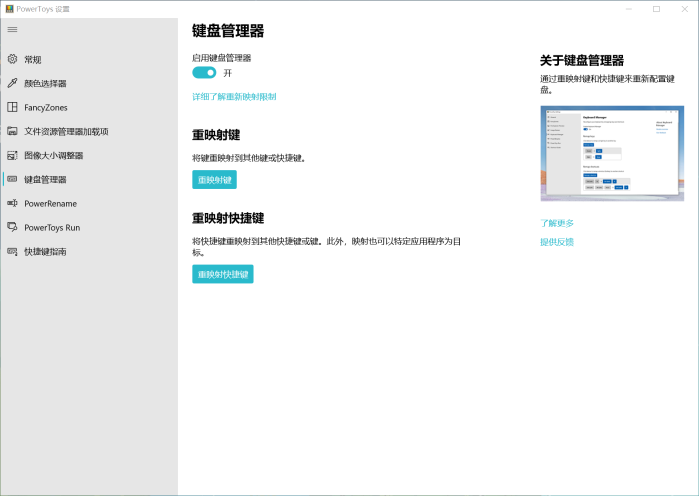This screenshot has width=699, height=496.
Task: Open the 常规 settings page
Action: click(x=89, y=59)
